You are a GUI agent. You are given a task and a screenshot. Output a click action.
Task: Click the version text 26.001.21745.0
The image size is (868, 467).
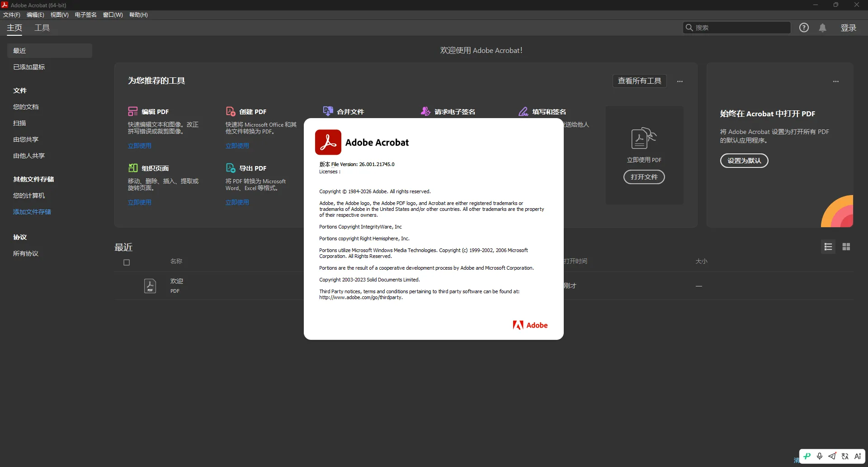click(377, 164)
